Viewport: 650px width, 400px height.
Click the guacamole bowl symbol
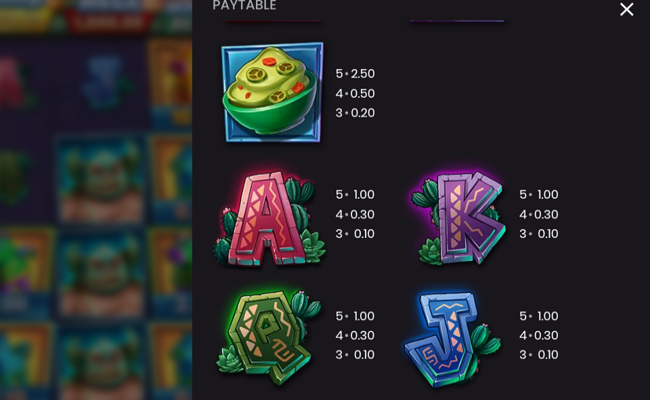tap(272, 92)
